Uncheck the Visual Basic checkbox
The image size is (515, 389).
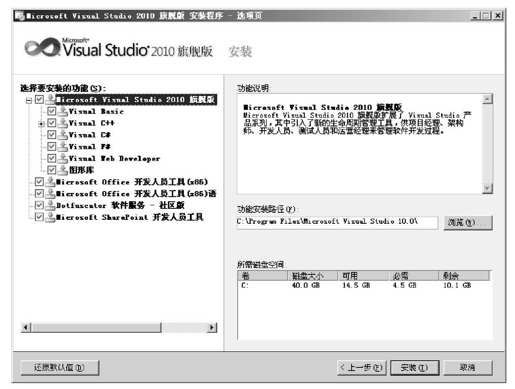51,111
